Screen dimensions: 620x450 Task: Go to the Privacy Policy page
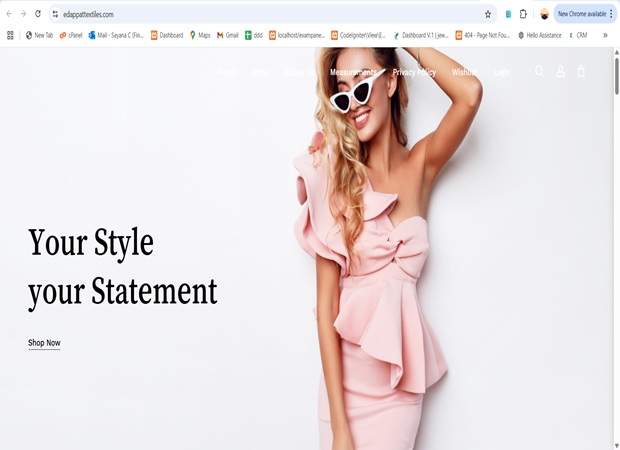(414, 72)
